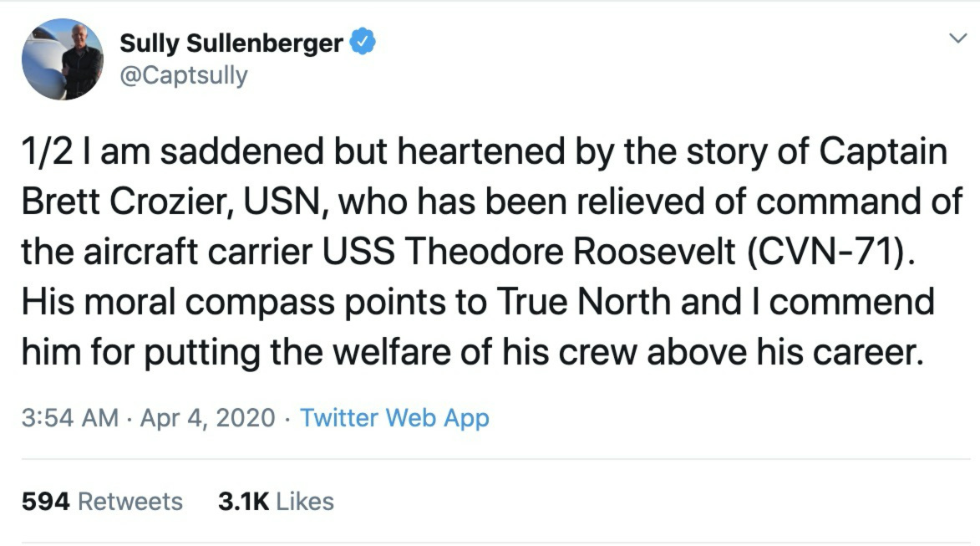The width and height of the screenshot is (980, 546).
Task: Click the @Captsully handle
Action: pyautogui.click(x=184, y=75)
